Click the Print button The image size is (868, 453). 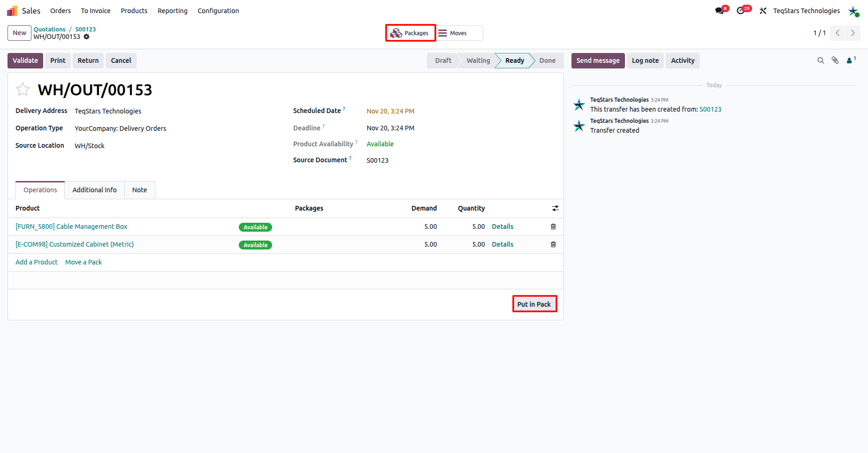[x=58, y=60]
